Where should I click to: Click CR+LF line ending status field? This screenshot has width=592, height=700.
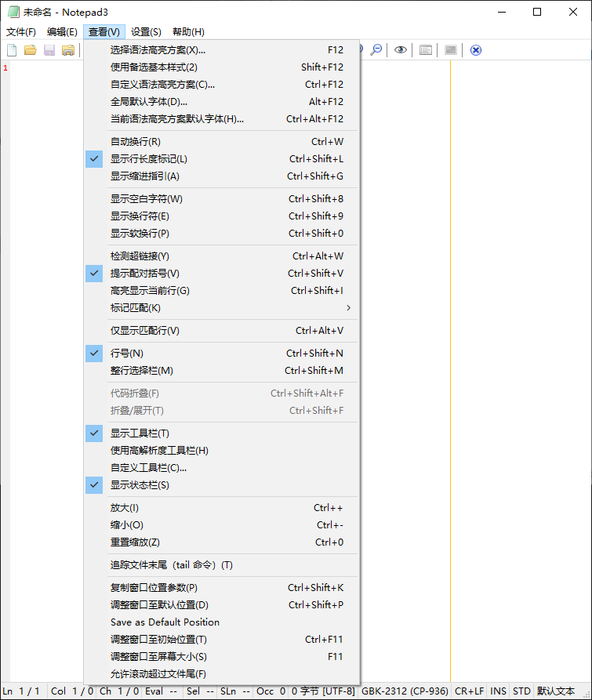469,691
